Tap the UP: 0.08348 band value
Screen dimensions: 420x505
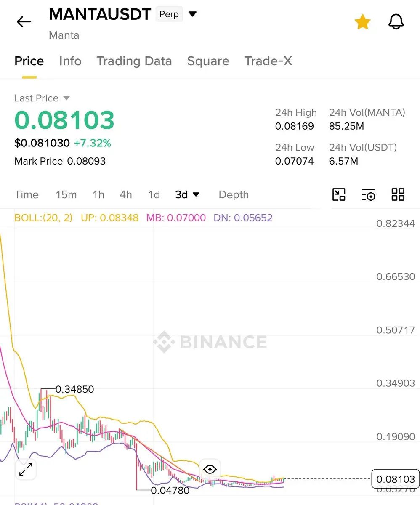[x=109, y=218]
